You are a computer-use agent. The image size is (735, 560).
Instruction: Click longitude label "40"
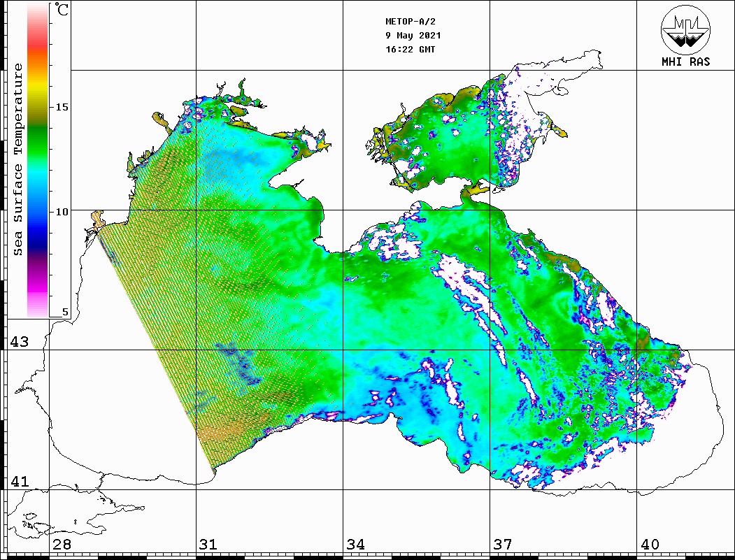pyautogui.click(x=649, y=544)
